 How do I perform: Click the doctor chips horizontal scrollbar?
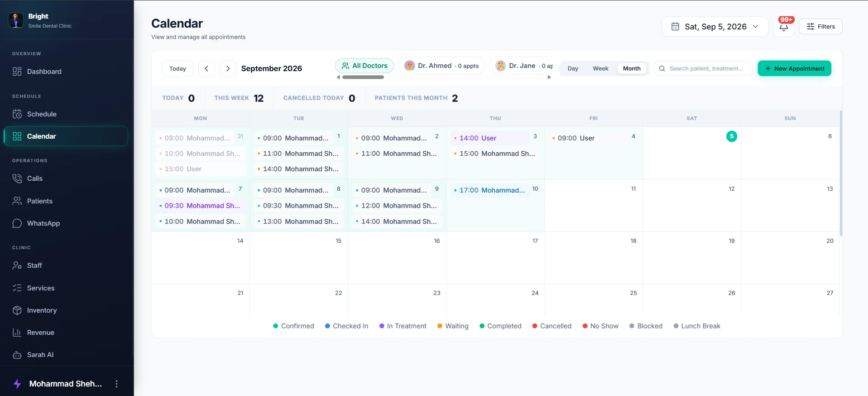[x=363, y=77]
